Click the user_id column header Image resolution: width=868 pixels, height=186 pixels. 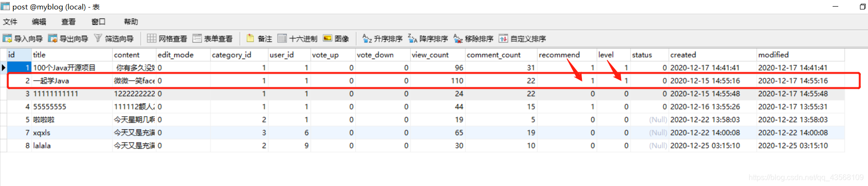point(289,55)
